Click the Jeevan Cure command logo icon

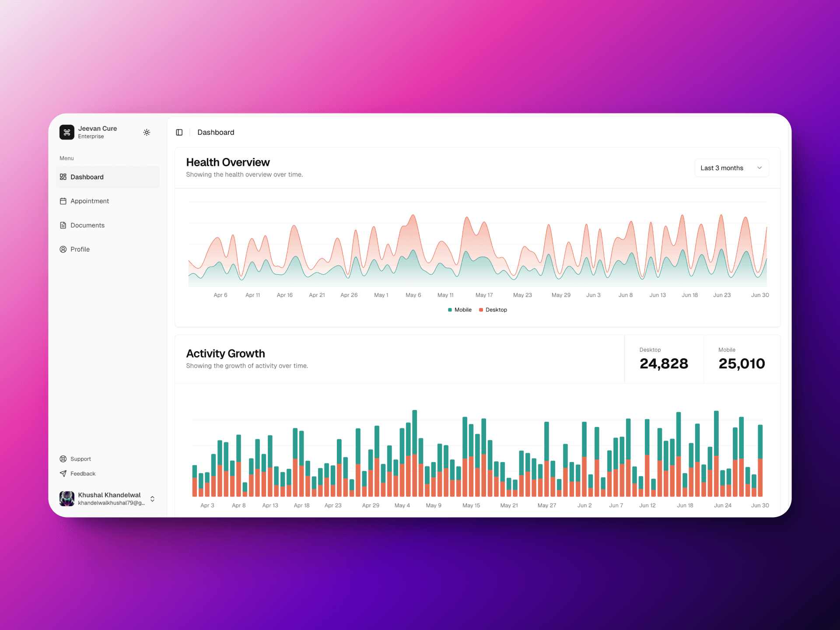[66, 132]
